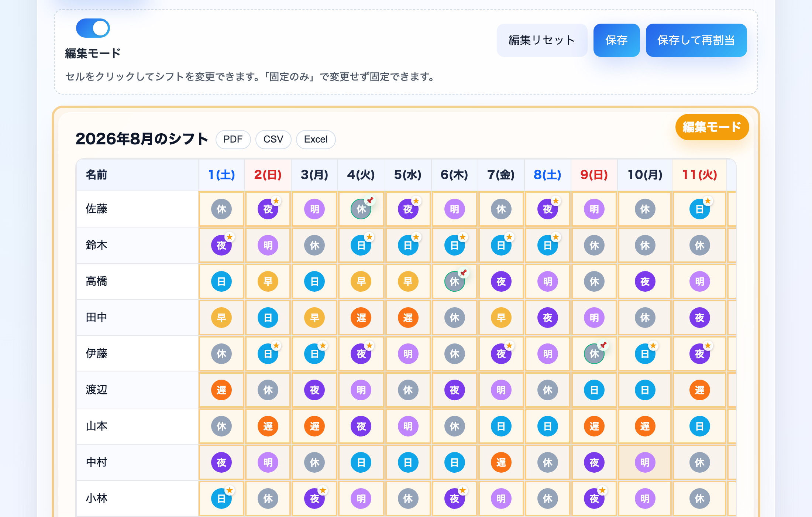Click 伊藤's pinned 休 shift on 9(日)
This screenshot has height=517, width=812.
point(594,354)
